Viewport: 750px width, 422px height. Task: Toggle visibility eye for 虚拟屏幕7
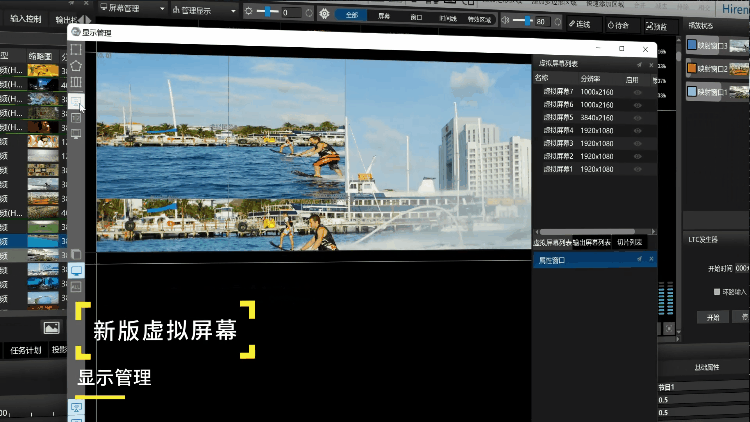[637, 92]
